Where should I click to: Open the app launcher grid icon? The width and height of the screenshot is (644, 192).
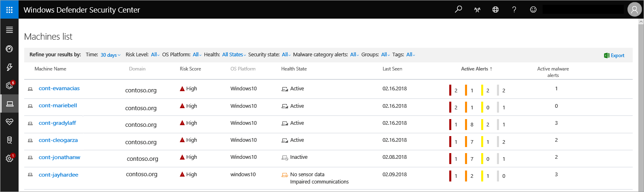pos(9,10)
